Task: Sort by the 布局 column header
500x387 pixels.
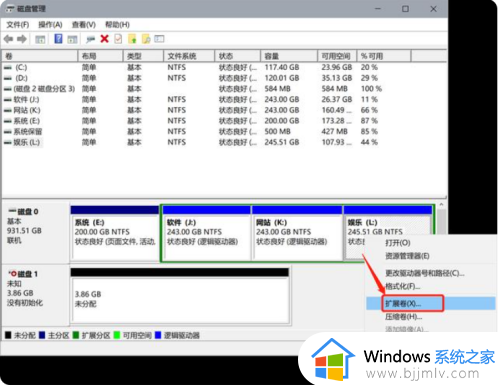Action: click(100, 56)
